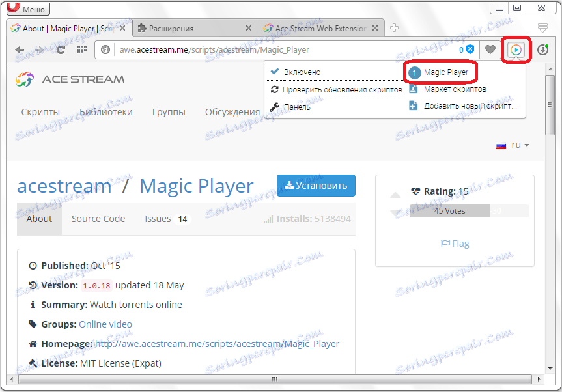Click the address bar URL field
This screenshot has height=392, width=562.
point(287,49)
